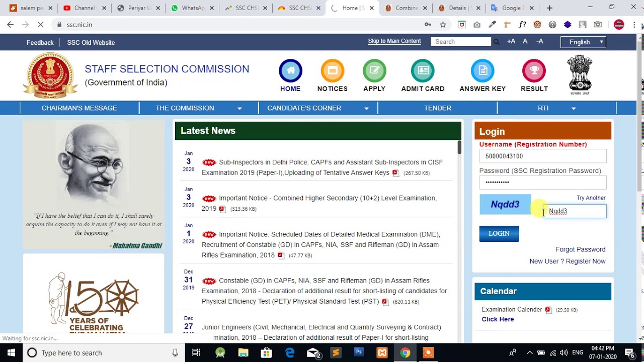Click the captcha text input field

click(575, 211)
